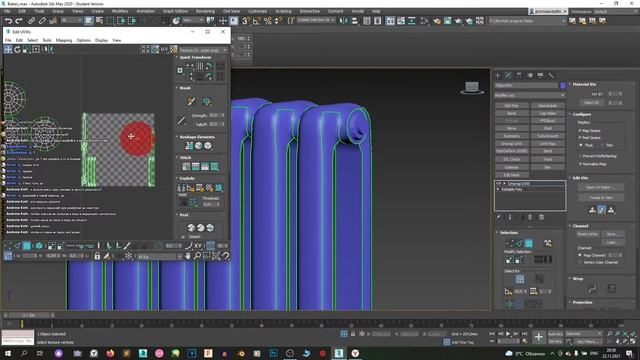Click the first icon in Reshape Elements rollout
640x360 pixels.
click(x=189, y=146)
